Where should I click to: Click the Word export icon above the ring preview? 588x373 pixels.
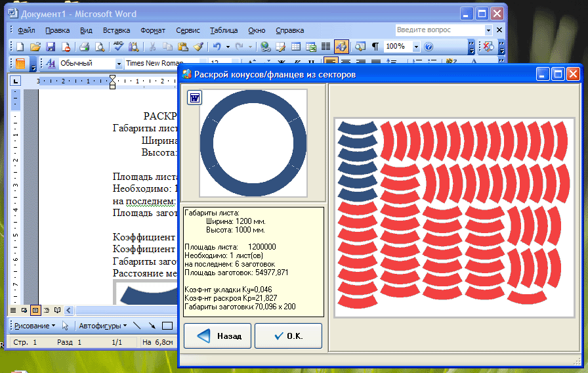(195, 98)
